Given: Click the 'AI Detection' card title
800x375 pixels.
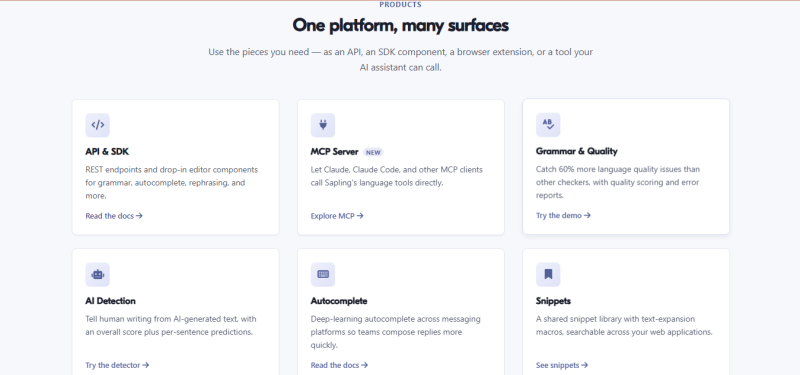Looking at the screenshot, I should click(x=111, y=301).
